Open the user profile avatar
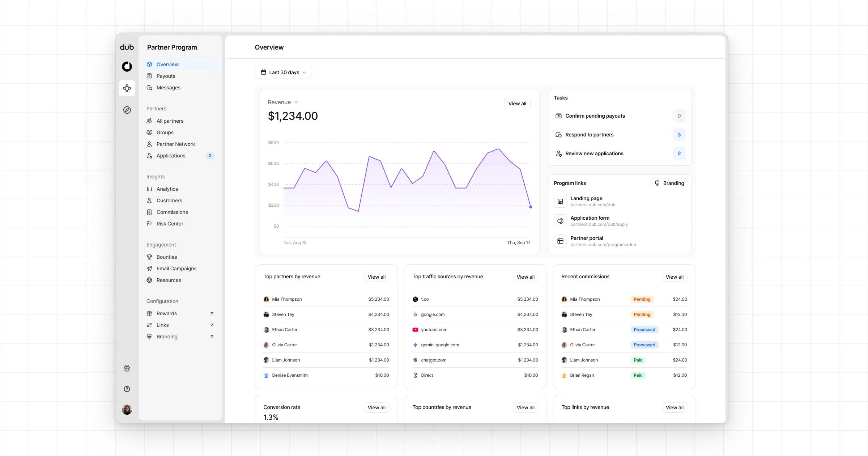The width and height of the screenshot is (868, 456). 127,410
